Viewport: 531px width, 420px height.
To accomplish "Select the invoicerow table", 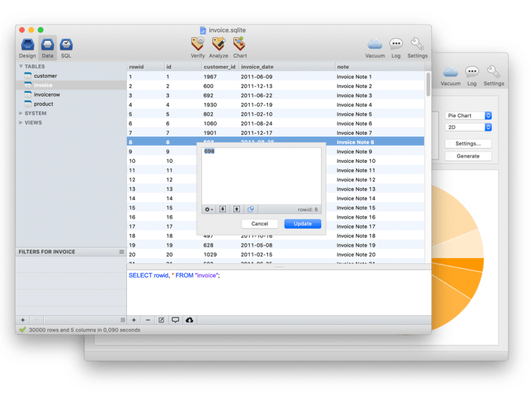I will pos(71,94).
